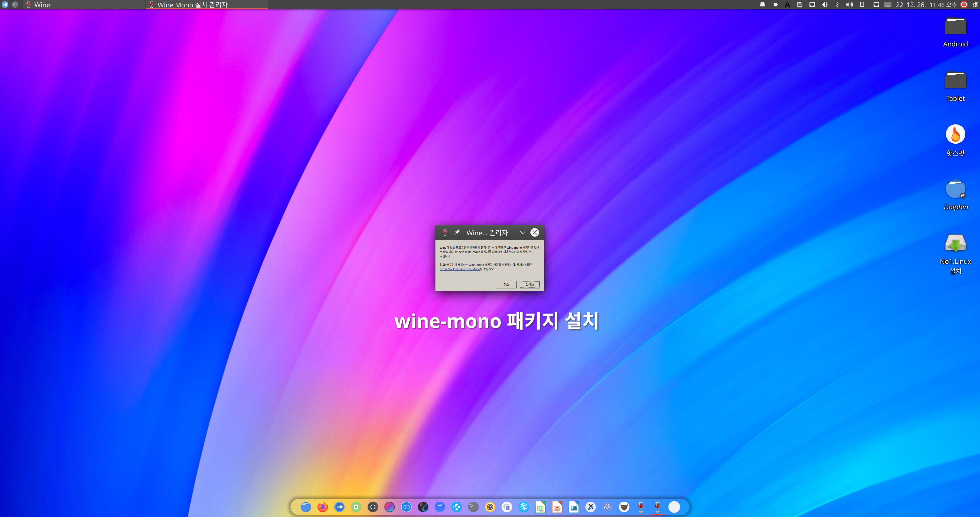980x517 pixels.
Task: Open the Bluetooth tray icon
Action: pyautogui.click(x=837, y=5)
